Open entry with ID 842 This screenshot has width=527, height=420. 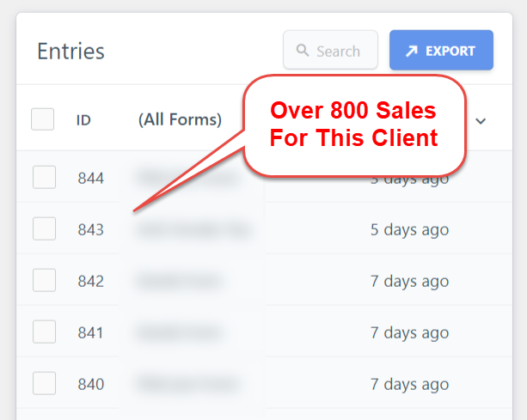pos(90,281)
